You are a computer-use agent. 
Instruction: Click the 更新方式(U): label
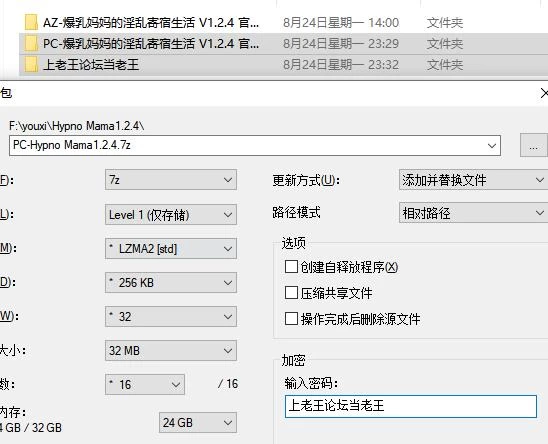point(306,180)
